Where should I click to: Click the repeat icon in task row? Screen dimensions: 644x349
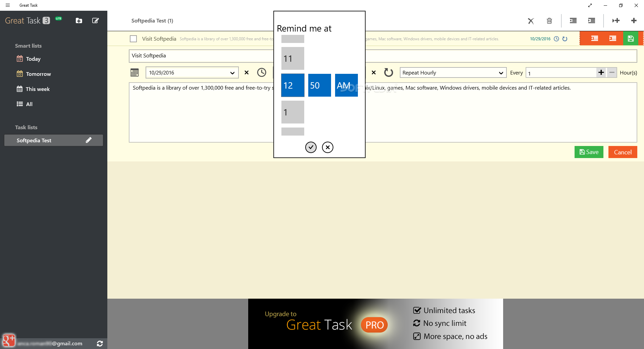[x=565, y=39]
